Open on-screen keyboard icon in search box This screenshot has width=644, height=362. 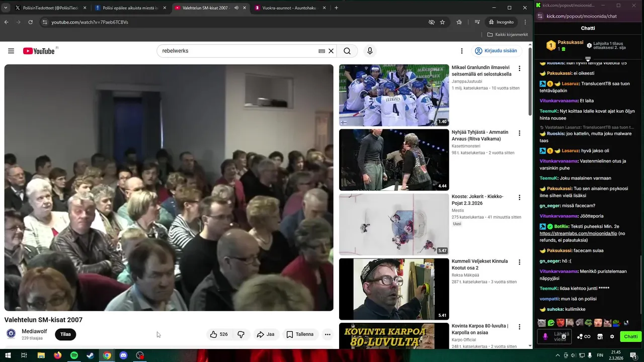[321, 51]
